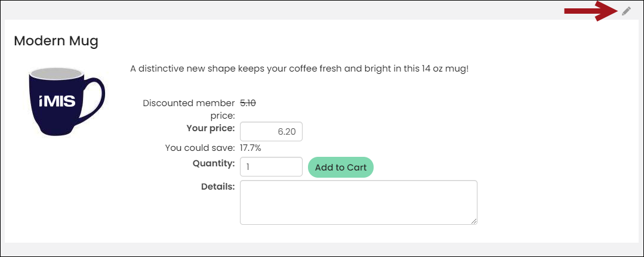Click the Modern Mug product image
Image resolution: width=644 pixels, height=257 pixels.
click(66, 101)
